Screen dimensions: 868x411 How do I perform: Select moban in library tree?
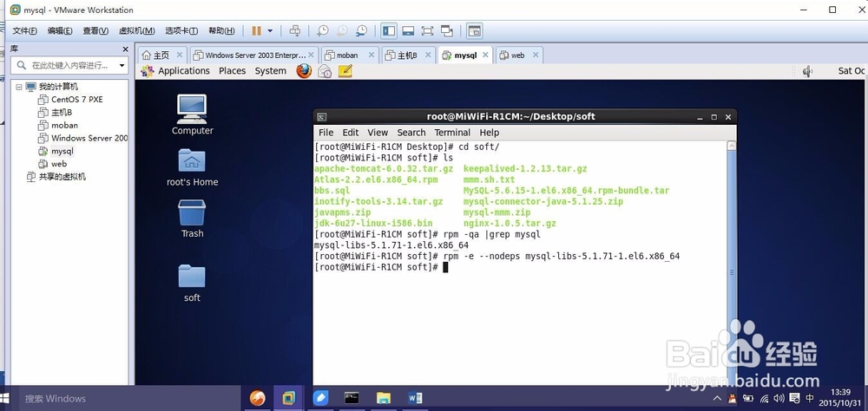pos(64,125)
